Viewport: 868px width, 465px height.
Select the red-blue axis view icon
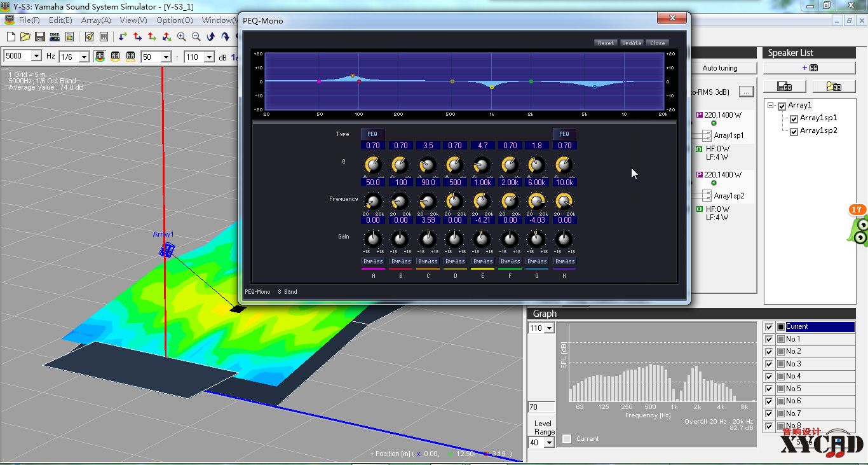point(138,37)
